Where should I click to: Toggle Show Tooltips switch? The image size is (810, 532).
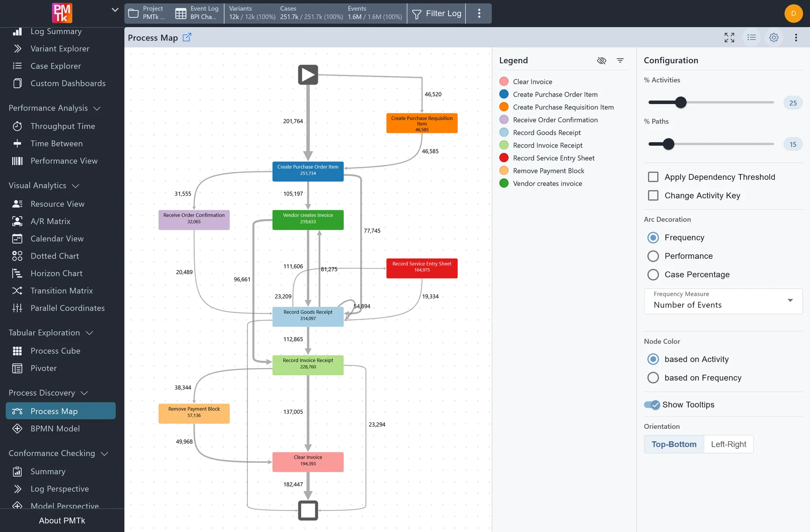652,405
